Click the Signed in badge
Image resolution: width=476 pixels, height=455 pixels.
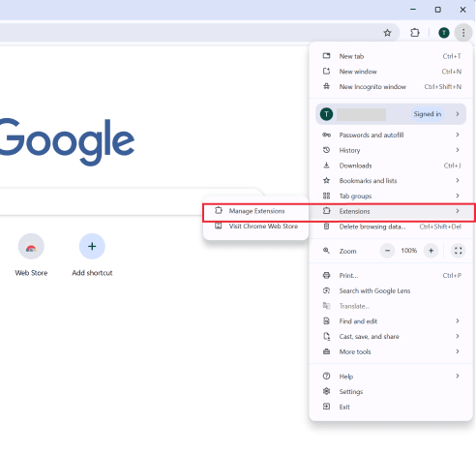(x=428, y=114)
